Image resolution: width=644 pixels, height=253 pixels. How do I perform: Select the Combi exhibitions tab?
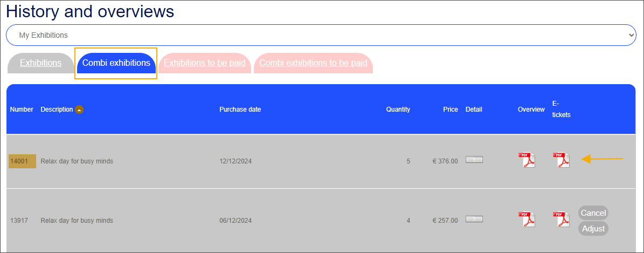(x=116, y=63)
